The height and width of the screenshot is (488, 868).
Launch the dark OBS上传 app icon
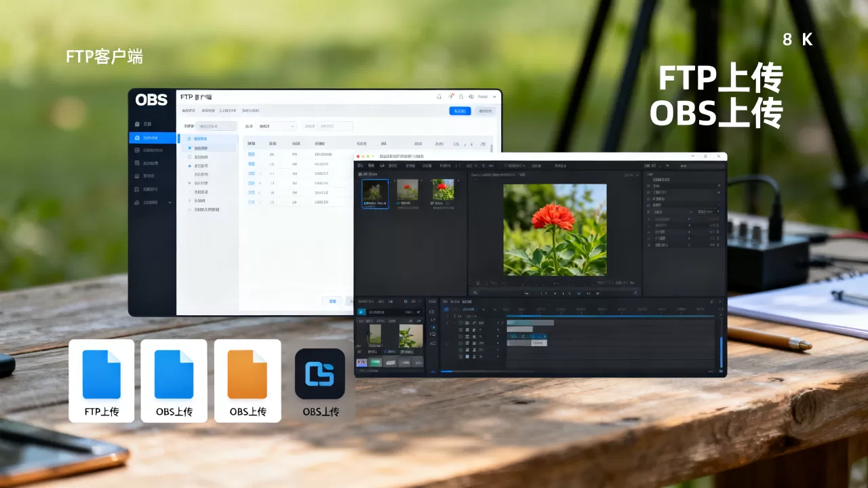point(320,374)
